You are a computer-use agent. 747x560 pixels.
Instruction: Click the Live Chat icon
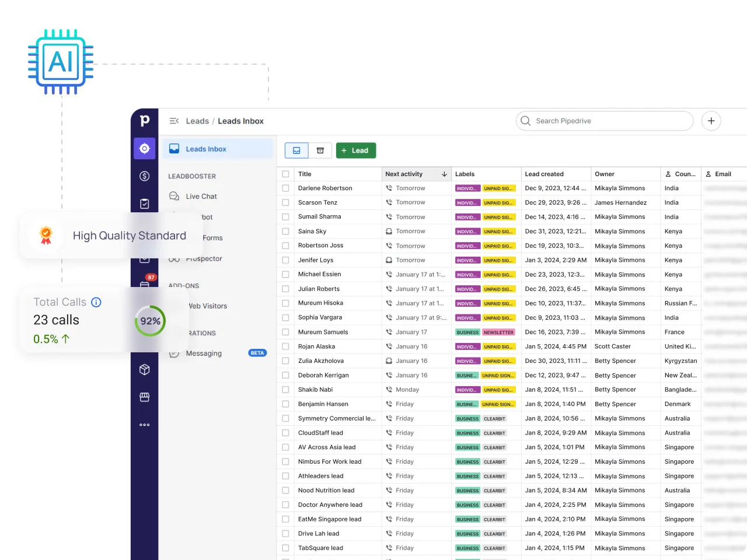(x=174, y=197)
